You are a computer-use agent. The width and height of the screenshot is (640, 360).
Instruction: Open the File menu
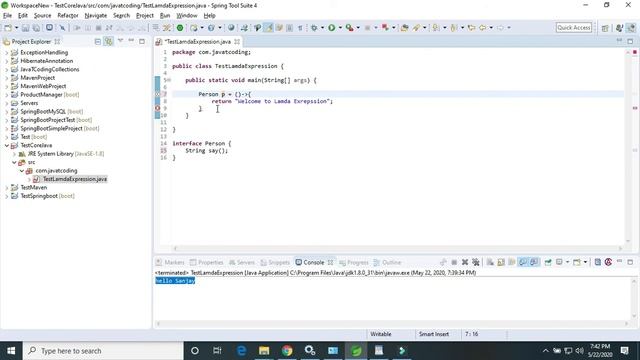click(7, 16)
